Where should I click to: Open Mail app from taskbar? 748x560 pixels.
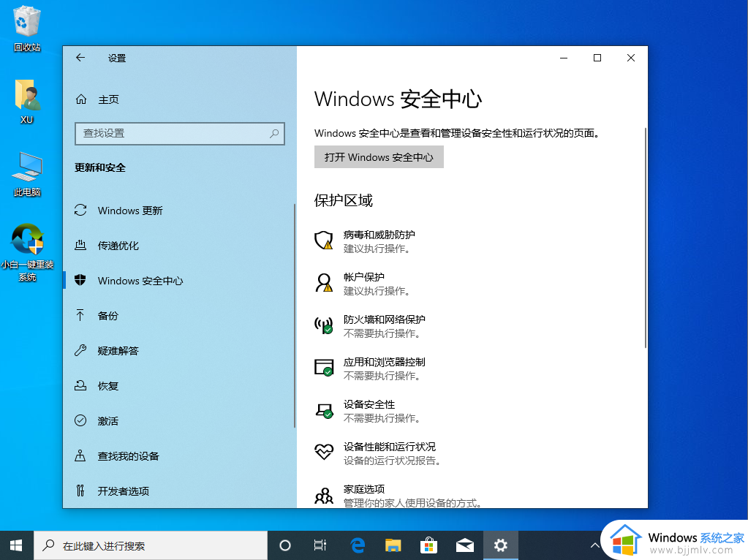click(464, 545)
